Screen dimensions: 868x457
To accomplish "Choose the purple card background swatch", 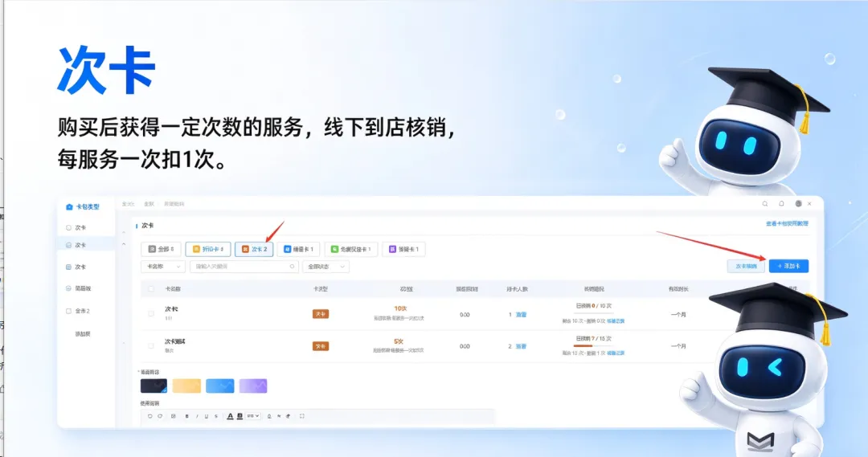I will point(253,386).
